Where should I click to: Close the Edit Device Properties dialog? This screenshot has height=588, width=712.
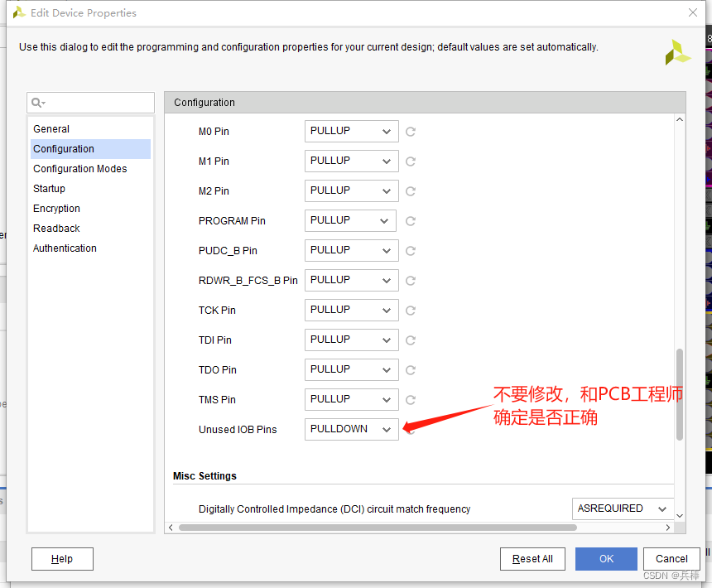[x=693, y=12]
